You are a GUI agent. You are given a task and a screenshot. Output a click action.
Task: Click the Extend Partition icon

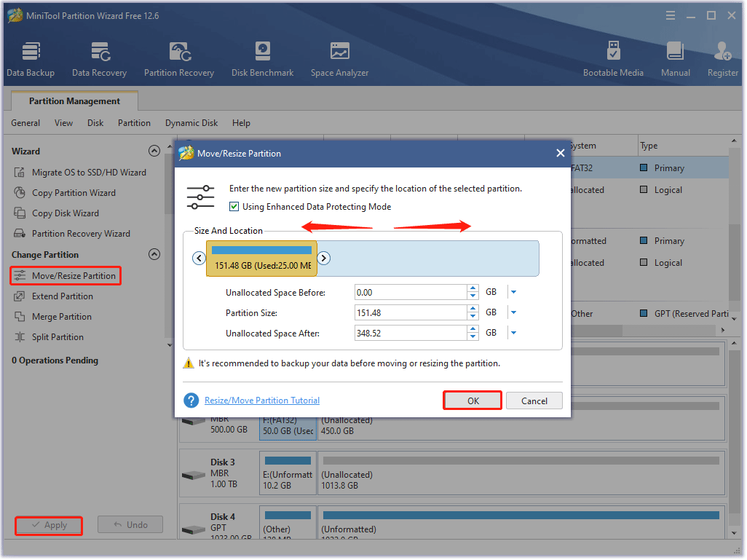(x=20, y=296)
